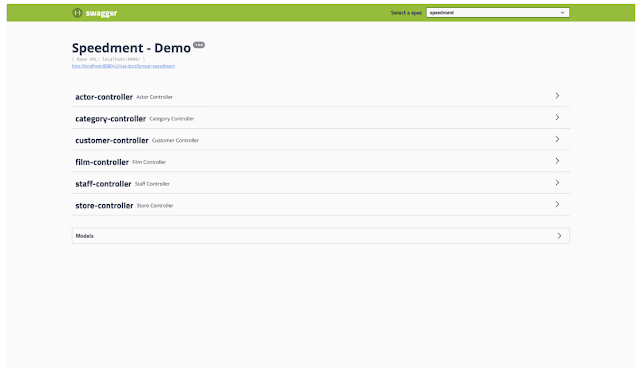Click the actor-controller heading
The width and height of the screenshot is (640, 372).
pos(104,97)
